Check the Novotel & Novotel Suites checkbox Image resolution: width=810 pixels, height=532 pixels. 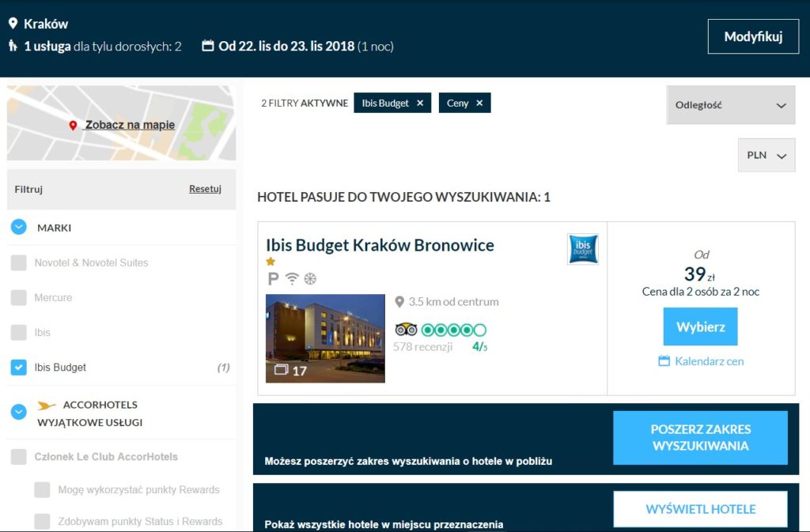click(19, 262)
